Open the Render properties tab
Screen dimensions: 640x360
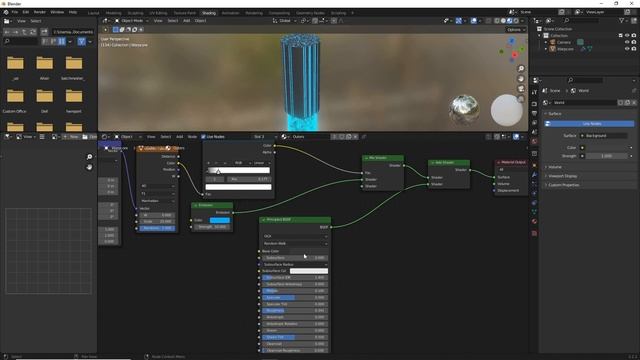tap(534, 104)
